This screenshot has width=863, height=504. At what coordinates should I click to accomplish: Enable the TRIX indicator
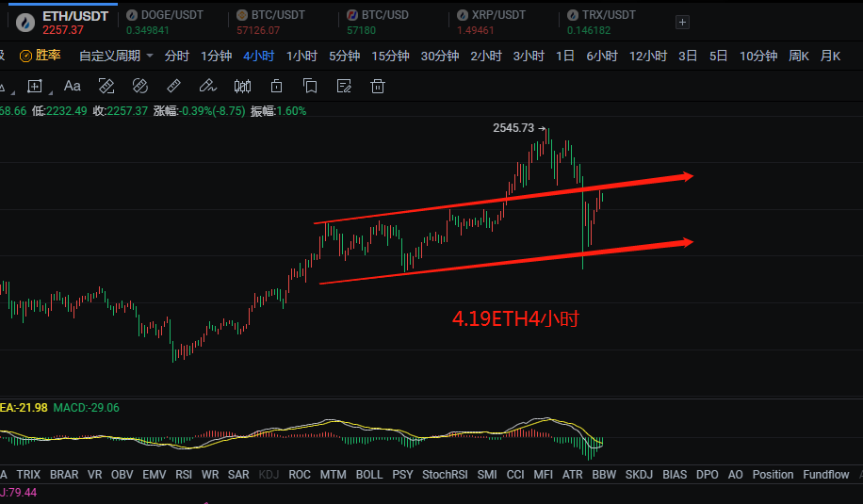(x=28, y=474)
